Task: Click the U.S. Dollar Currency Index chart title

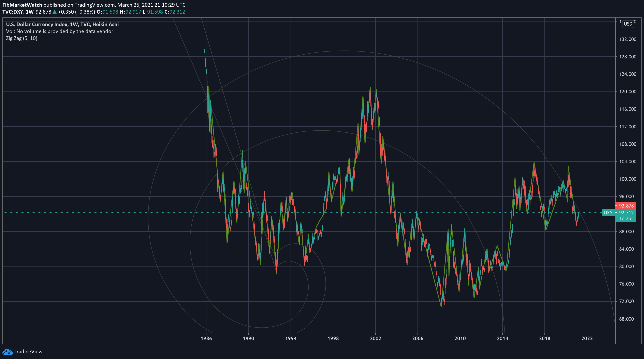Action: pos(62,24)
